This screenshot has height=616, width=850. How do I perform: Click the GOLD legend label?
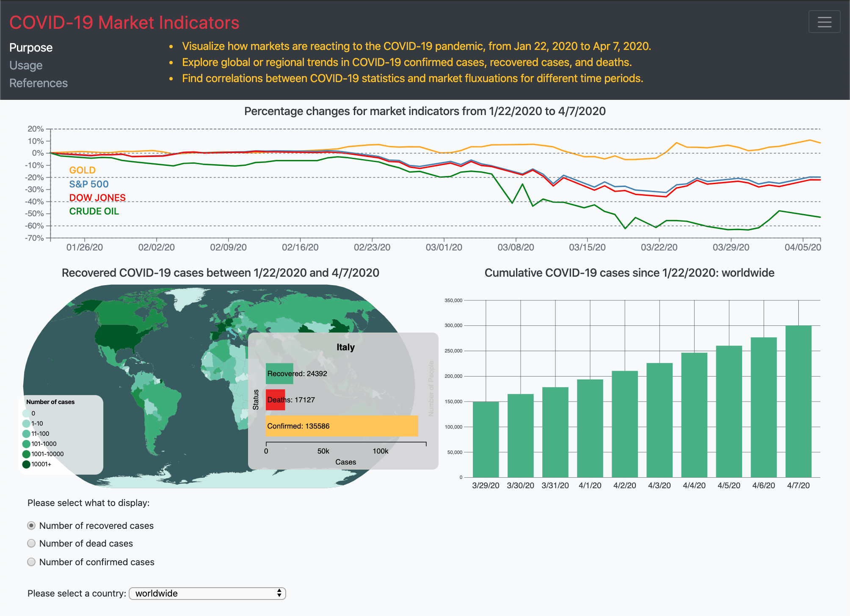[x=82, y=170]
